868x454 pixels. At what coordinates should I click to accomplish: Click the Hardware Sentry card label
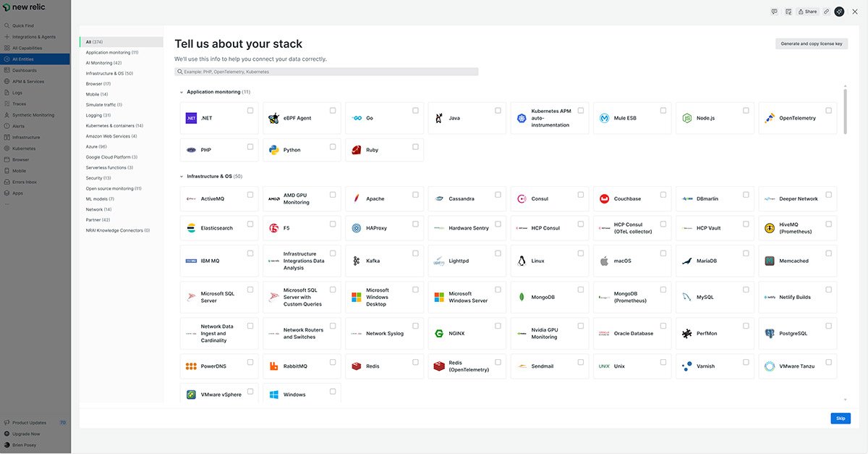click(x=469, y=228)
